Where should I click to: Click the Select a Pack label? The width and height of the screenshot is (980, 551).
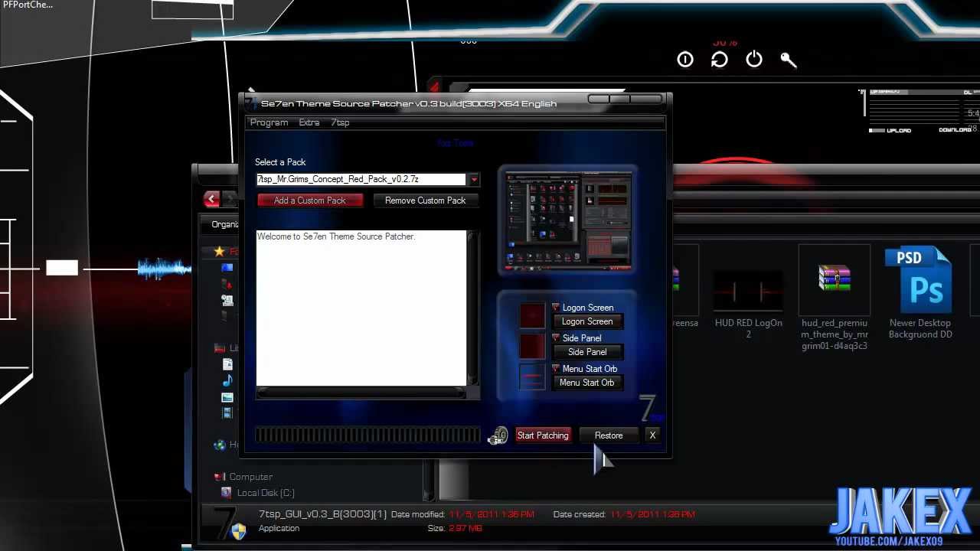280,162
